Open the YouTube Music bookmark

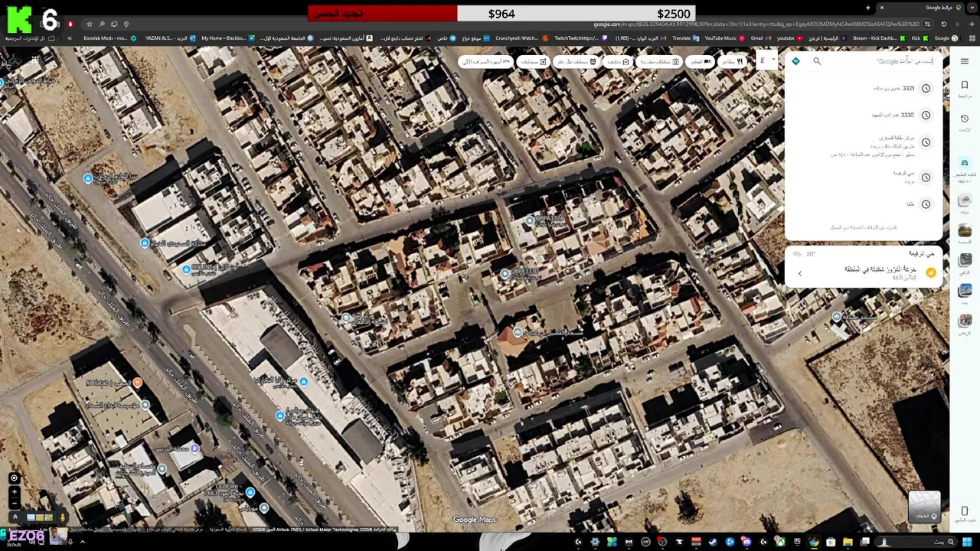724,38
